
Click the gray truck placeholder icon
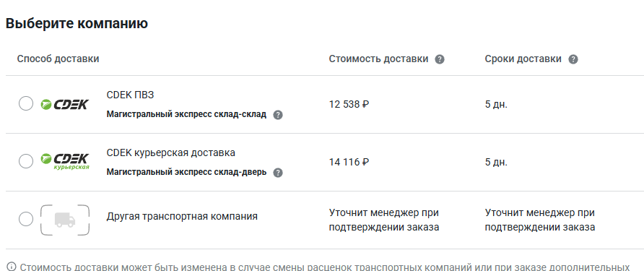click(x=65, y=220)
